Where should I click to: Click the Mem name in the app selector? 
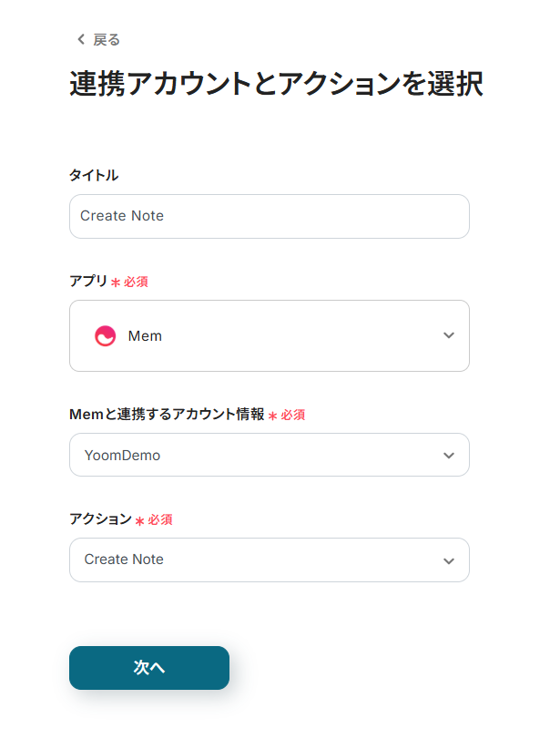145,336
